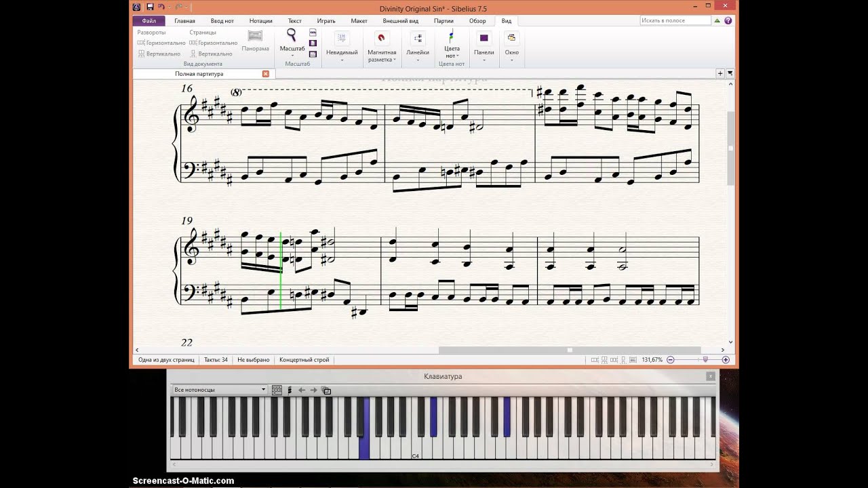
Task: Close the Клавиатура window
Action: point(710,376)
